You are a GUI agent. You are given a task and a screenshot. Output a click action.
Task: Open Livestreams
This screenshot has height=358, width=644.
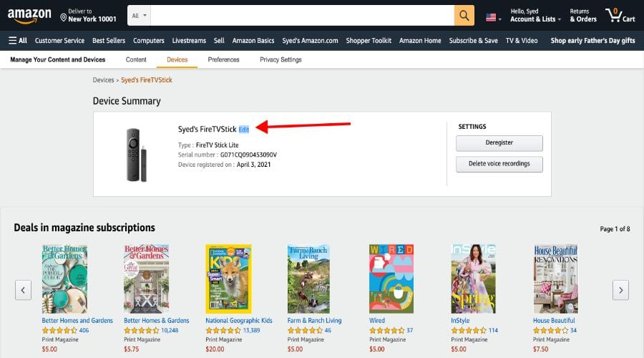click(189, 41)
